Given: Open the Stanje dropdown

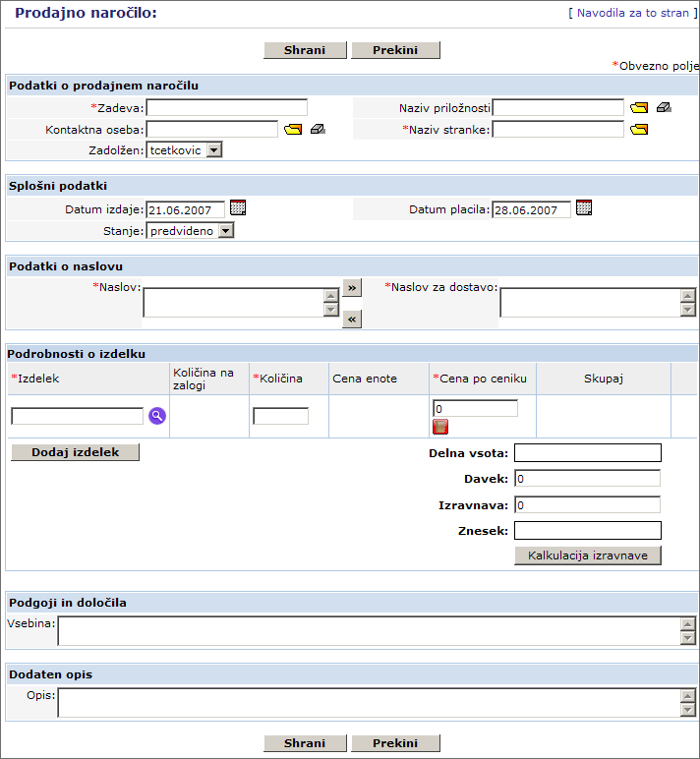Looking at the screenshot, I should (225, 231).
